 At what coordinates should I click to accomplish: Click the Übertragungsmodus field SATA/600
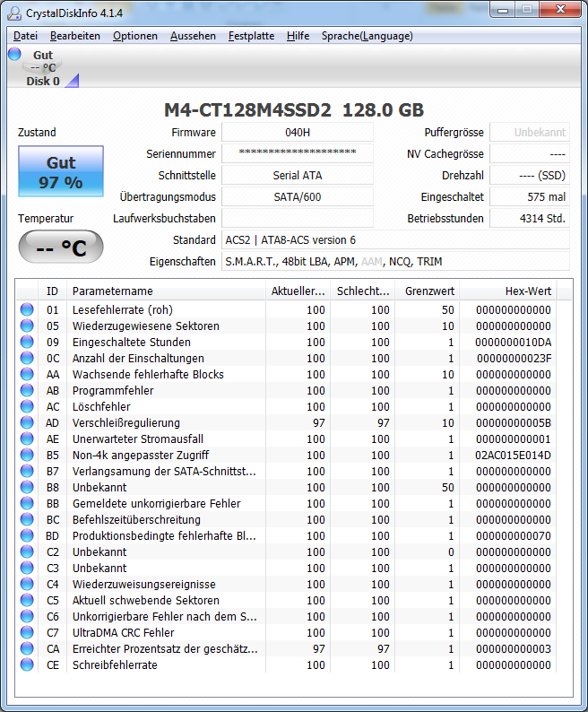[x=298, y=196]
